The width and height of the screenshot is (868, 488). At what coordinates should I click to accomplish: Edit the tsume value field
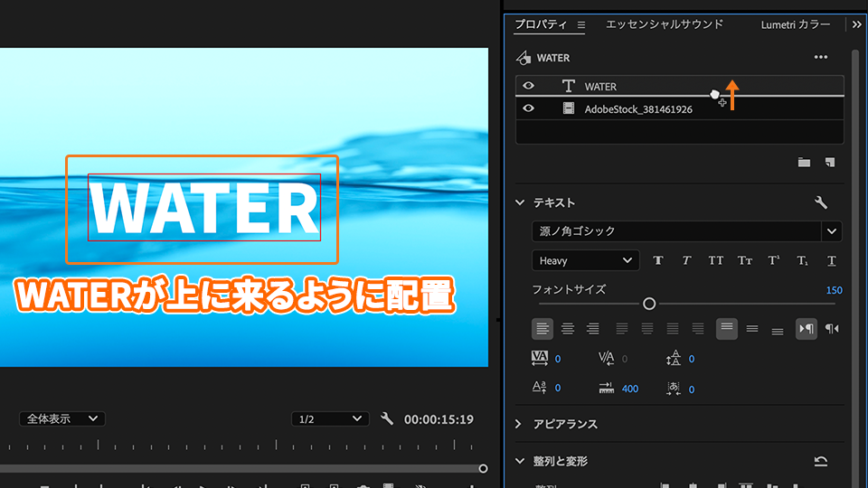click(x=692, y=389)
